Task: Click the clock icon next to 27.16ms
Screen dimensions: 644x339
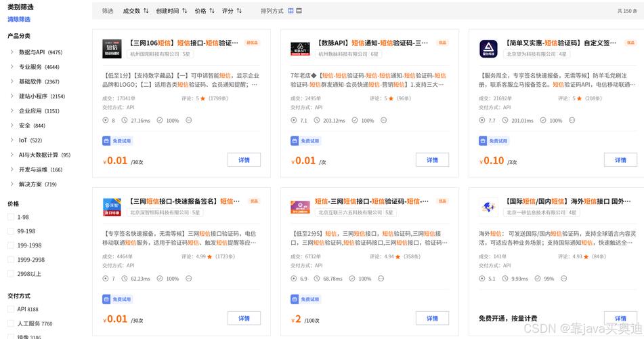Action: (x=125, y=120)
